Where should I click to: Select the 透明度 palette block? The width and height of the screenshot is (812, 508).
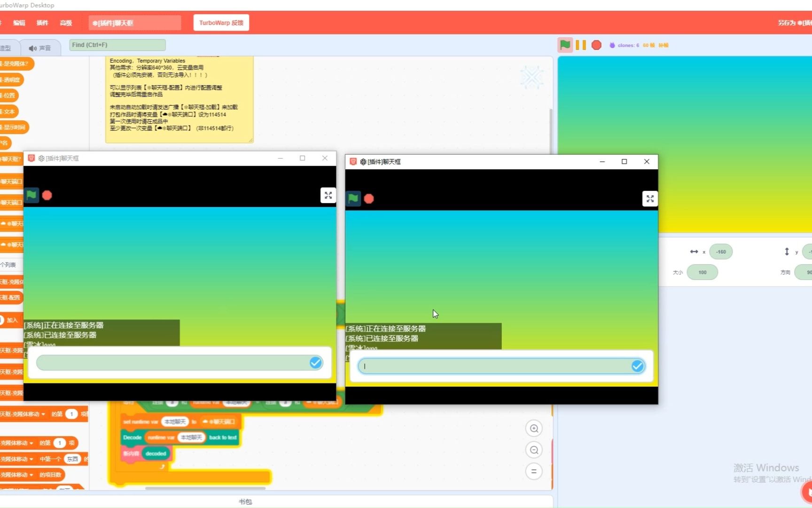[x=11, y=79]
